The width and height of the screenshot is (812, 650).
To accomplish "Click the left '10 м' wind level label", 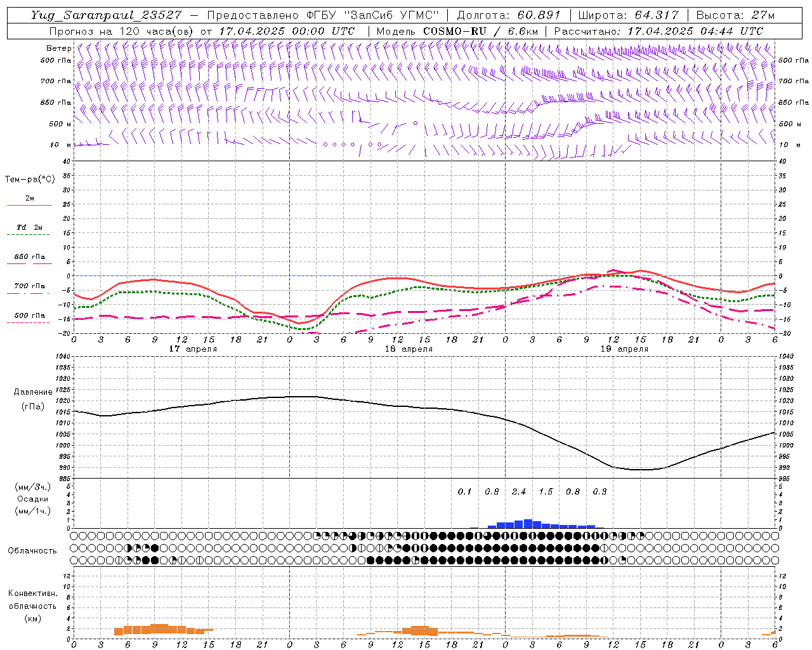I will tap(60, 145).
